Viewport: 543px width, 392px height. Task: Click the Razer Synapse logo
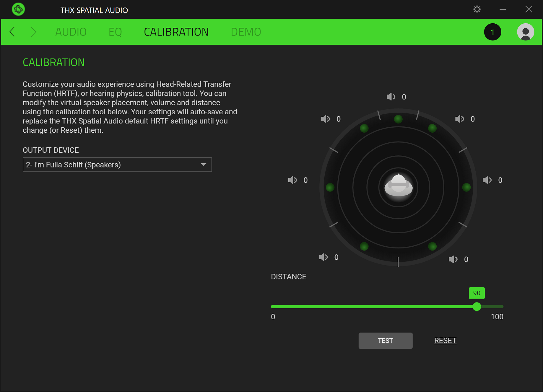click(18, 9)
